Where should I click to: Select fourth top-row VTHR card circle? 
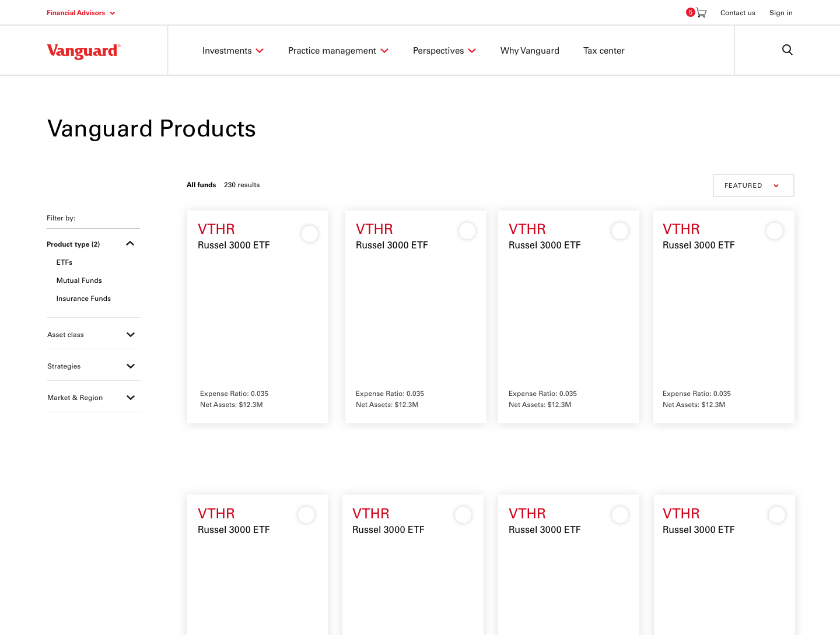[775, 231]
